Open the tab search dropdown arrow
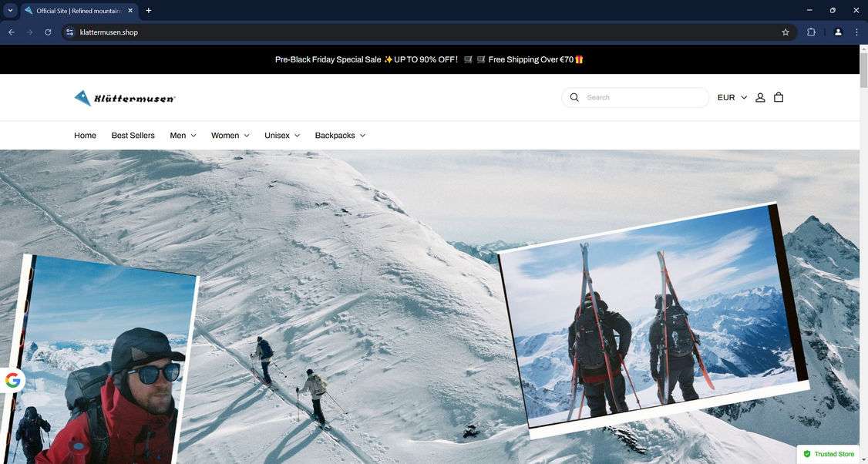Viewport: 868px width, 464px height. coord(10,10)
